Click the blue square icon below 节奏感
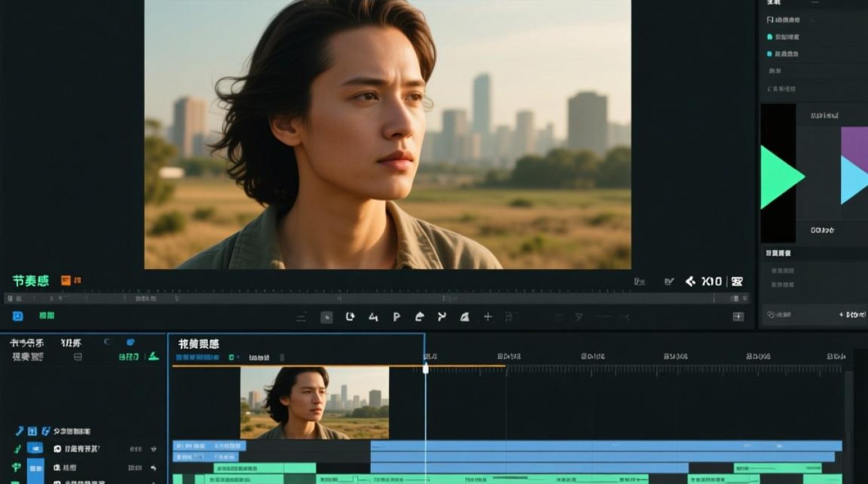 tap(18, 316)
